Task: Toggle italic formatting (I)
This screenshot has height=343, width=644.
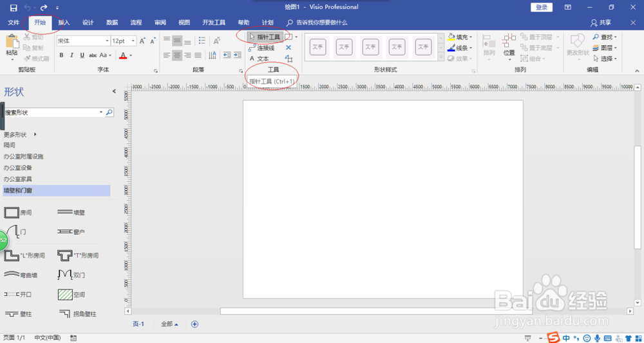Action: [72, 55]
